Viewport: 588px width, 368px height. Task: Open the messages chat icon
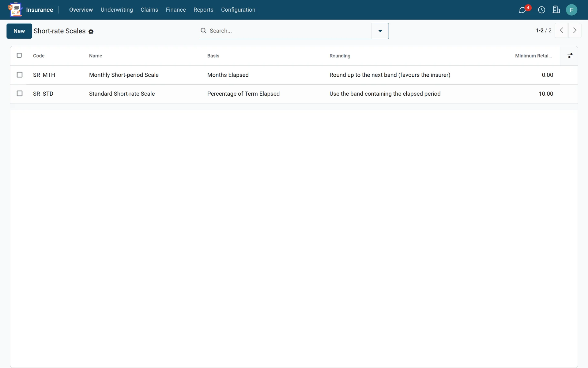coord(522,10)
